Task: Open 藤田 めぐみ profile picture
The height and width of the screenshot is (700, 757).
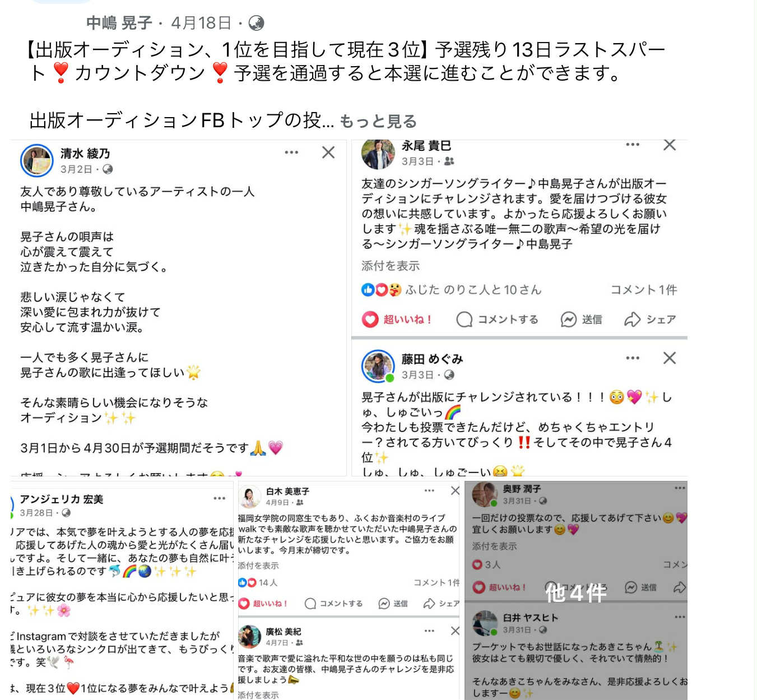Action: (x=378, y=367)
